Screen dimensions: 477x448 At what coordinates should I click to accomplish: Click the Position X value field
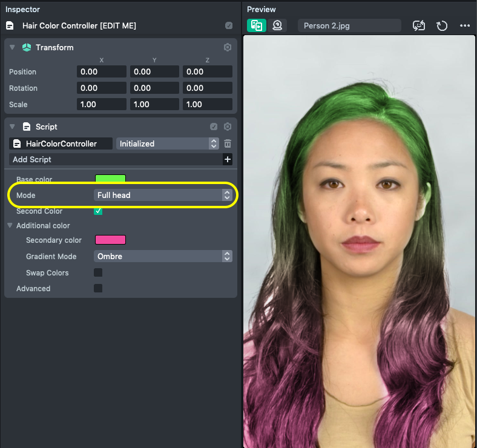click(x=101, y=71)
